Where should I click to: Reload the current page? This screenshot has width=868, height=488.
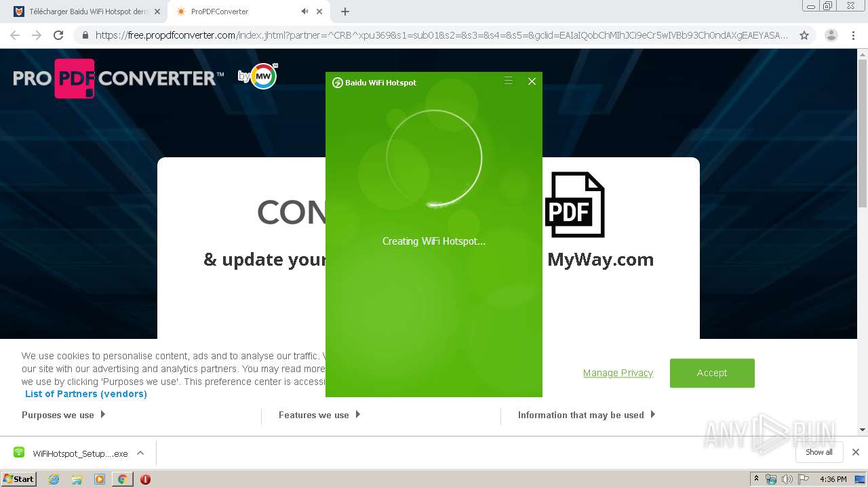[x=58, y=35]
